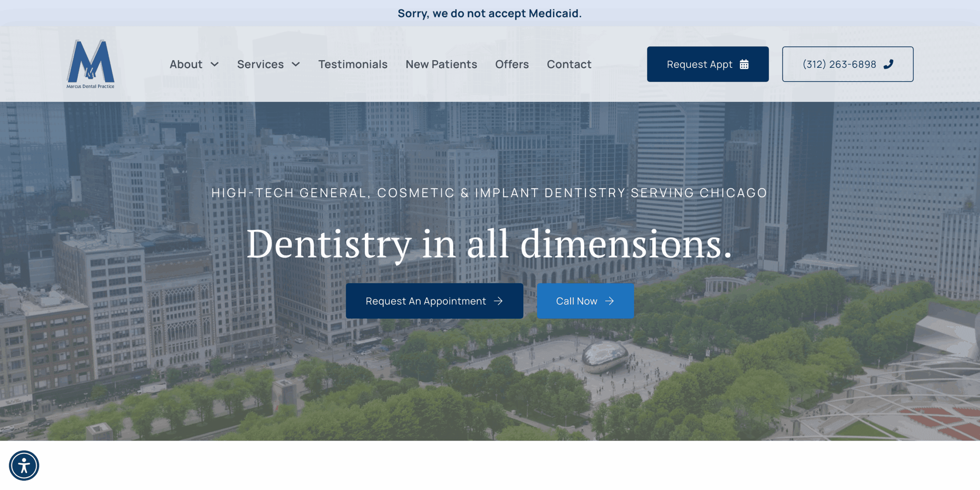This screenshot has width=980, height=490.
Task: Click the phone icon beside the phone number
Action: [889, 64]
